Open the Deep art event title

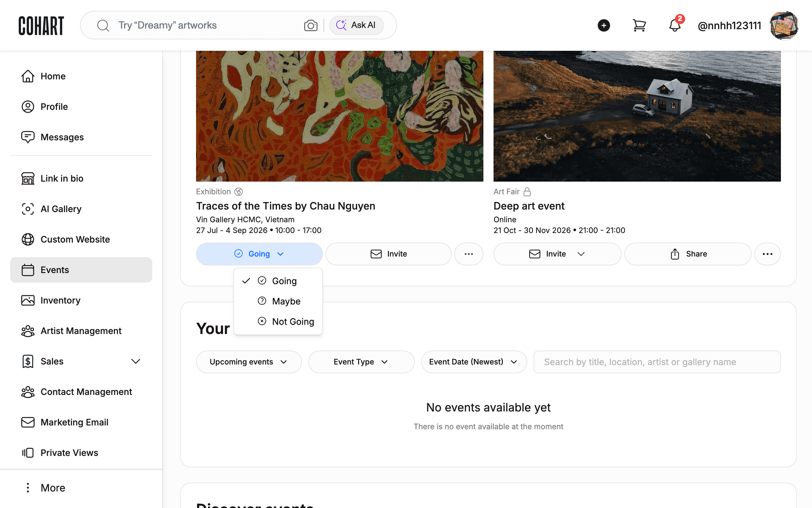[529, 206]
